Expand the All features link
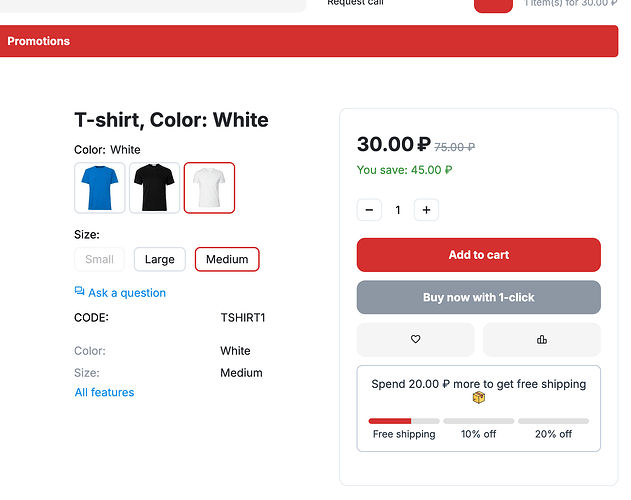This screenshot has width=631, height=500. click(104, 392)
